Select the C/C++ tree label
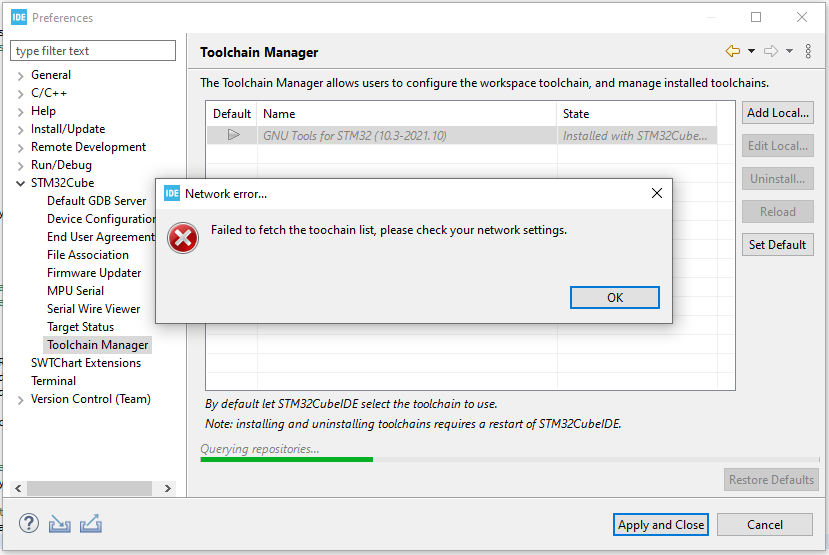 (x=49, y=93)
